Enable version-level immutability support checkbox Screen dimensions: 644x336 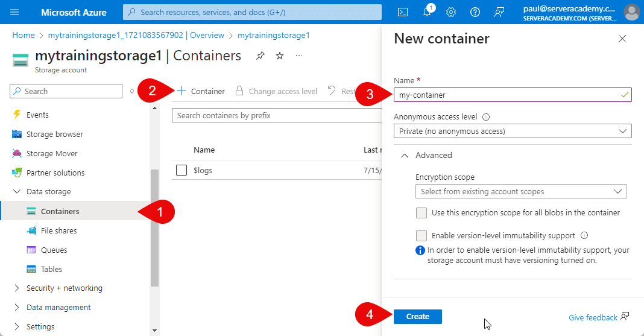tap(421, 236)
